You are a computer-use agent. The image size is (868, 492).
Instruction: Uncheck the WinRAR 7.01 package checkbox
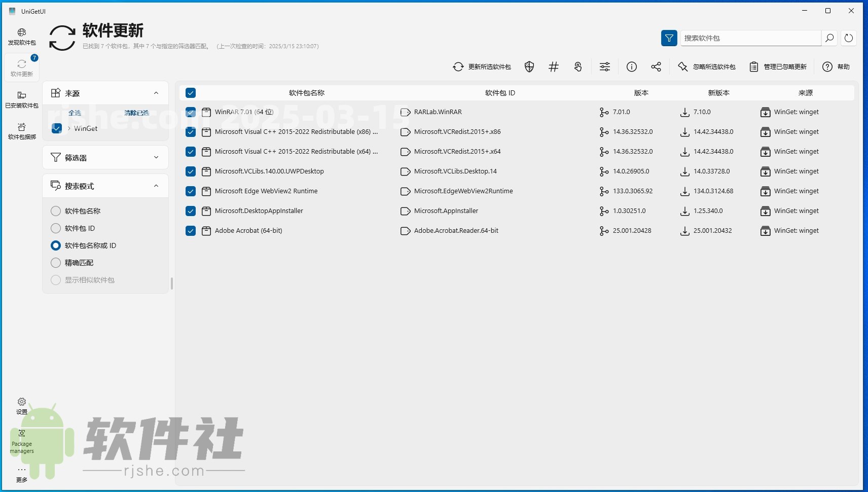coord(190,112)
